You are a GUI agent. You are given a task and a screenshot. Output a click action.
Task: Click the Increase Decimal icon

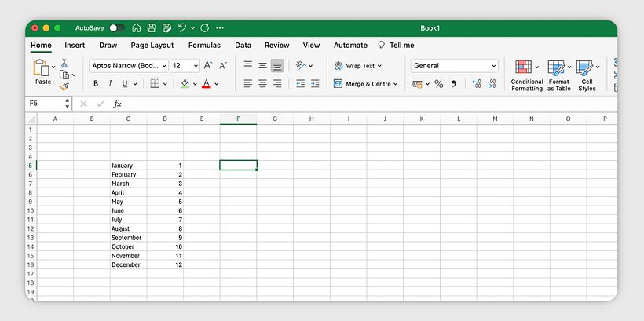point(477,84)
